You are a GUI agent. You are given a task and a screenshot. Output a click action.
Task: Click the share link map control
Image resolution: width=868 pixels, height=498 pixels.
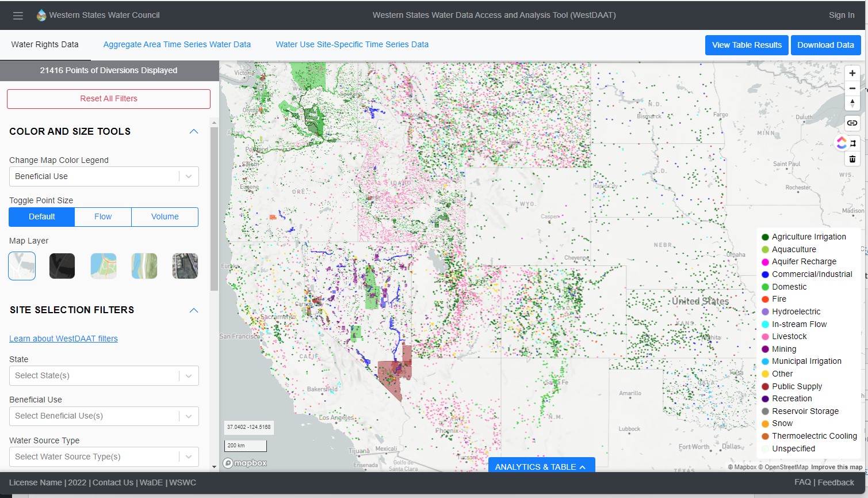[x=852, y=123]
